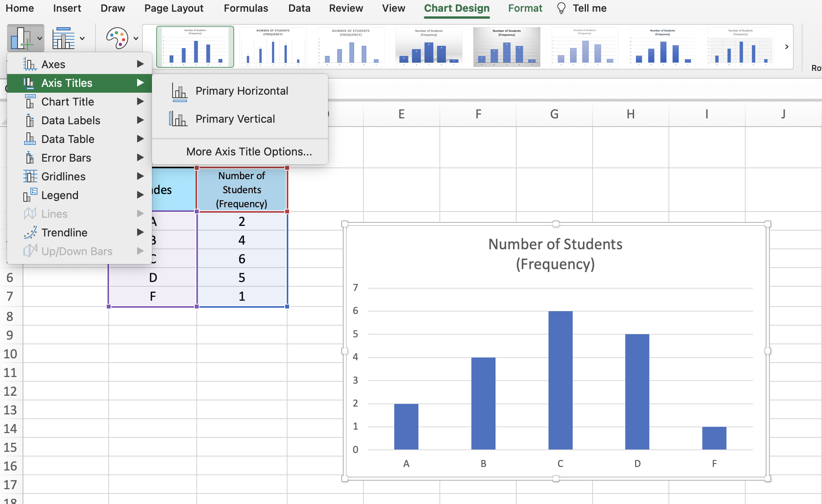Select the Primary Vertical axis title icon
822x504 pixels.
tap(178, 119)
